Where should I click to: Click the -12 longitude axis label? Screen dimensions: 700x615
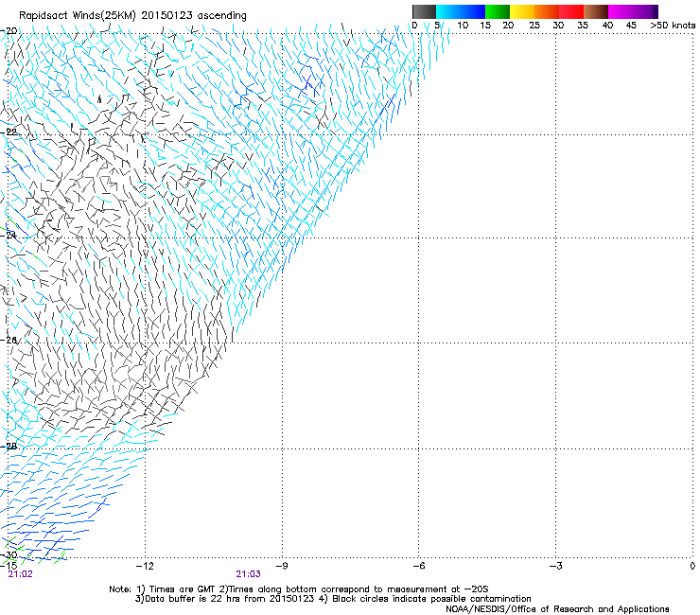[145, 566]
